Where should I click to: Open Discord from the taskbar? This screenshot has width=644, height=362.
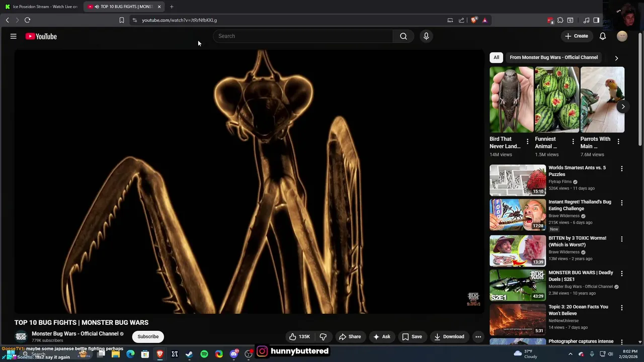[234, 354]
